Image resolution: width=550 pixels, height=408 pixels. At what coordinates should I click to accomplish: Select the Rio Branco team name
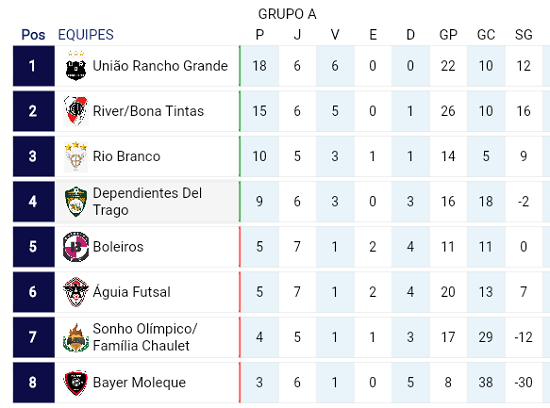coord(126,156)
